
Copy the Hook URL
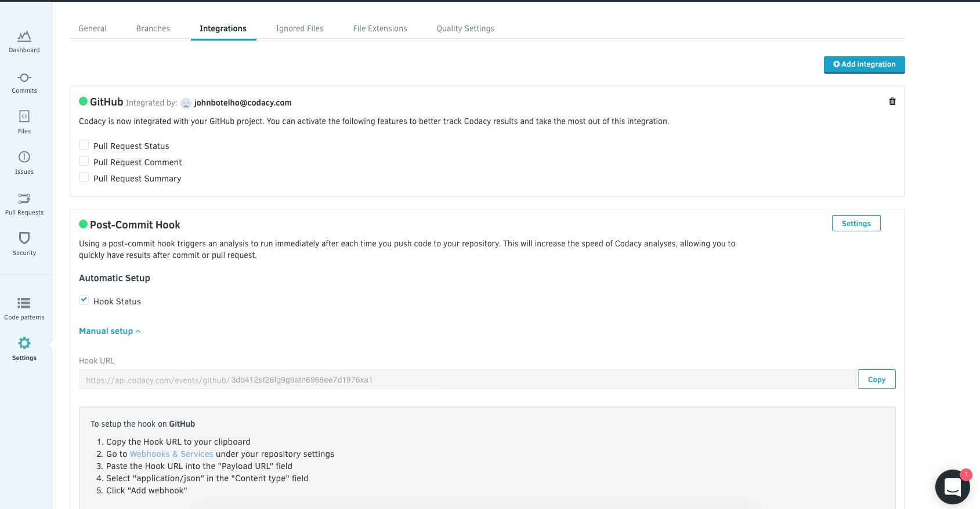876,380
